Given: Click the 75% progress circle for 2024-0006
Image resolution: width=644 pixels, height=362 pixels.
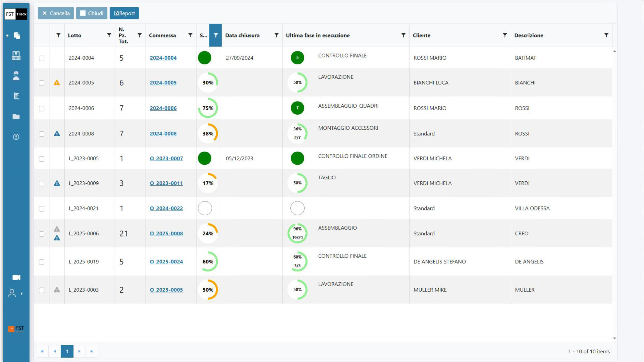Looking at the screenshot, I should (208, 108).
